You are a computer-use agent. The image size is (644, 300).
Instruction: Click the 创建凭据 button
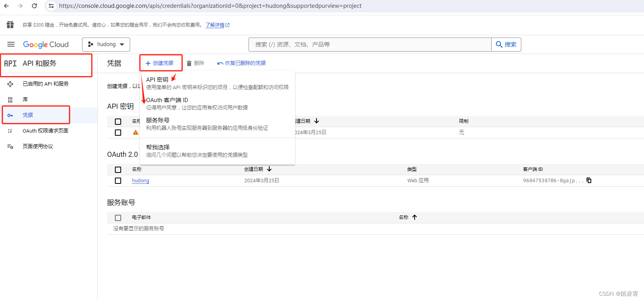pyautogui.click(x=159, y=63)
